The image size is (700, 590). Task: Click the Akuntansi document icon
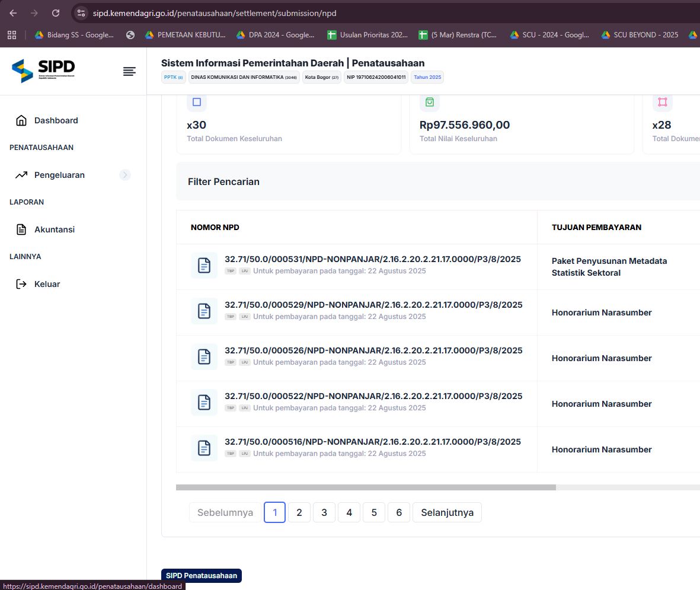point(21,229)
